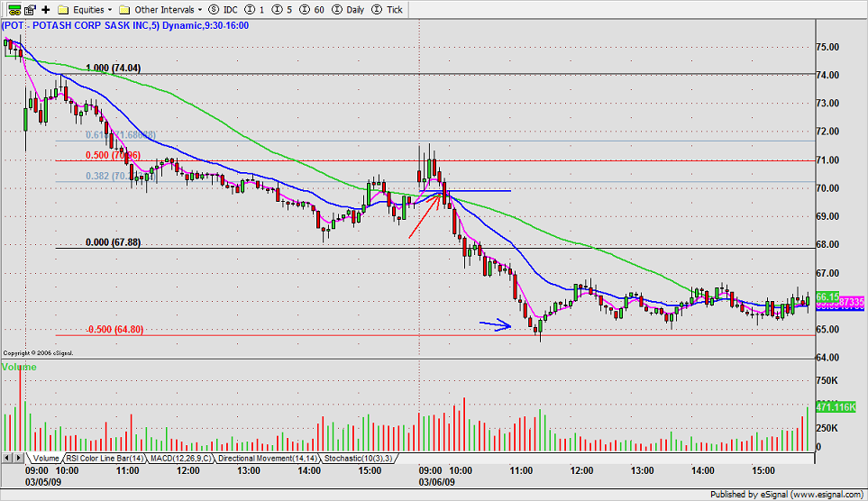868x501 pixels.
Task: Click the -0.500 (64.80) Fibonacci label
Action: (x=114, y=330)
